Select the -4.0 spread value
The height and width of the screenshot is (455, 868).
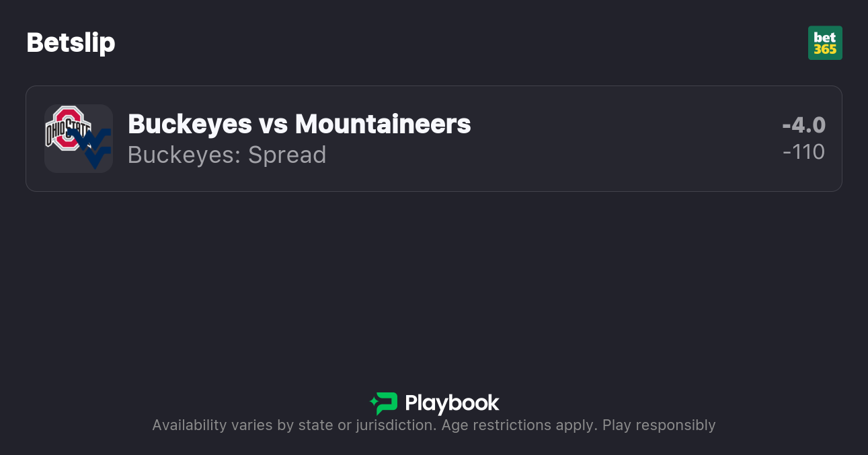803,125
